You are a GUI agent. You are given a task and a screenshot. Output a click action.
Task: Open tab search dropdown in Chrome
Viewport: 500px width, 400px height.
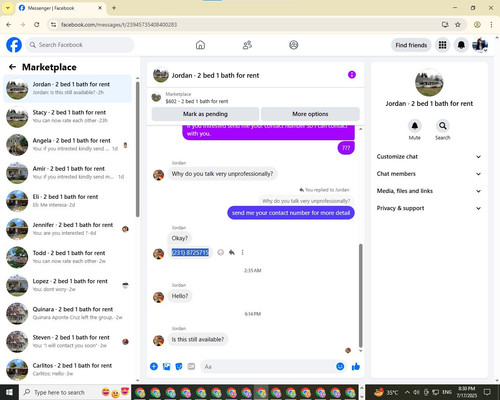tap(7, 8)
